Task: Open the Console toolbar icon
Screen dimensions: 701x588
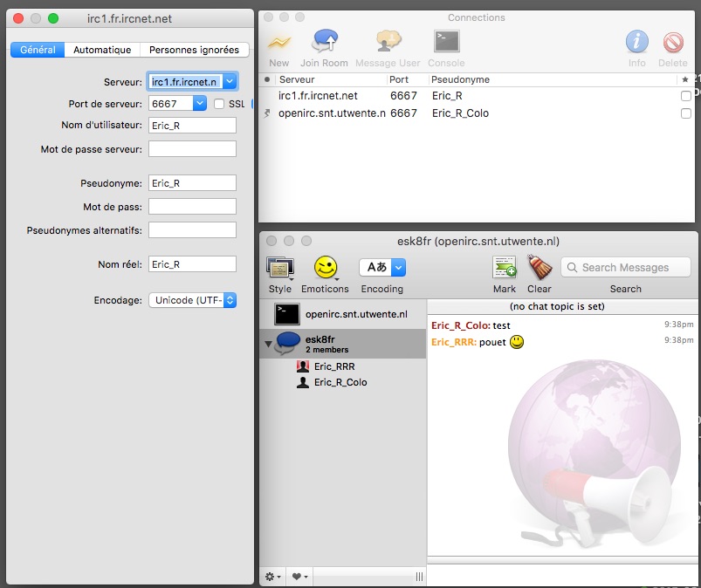Action: point(446,43)
